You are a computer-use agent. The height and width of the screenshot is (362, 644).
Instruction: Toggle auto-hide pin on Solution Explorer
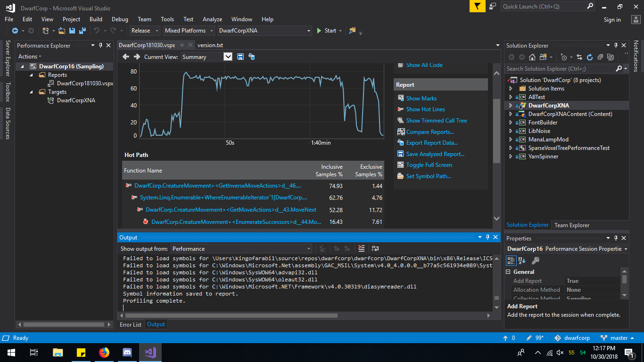pos(616,45)
